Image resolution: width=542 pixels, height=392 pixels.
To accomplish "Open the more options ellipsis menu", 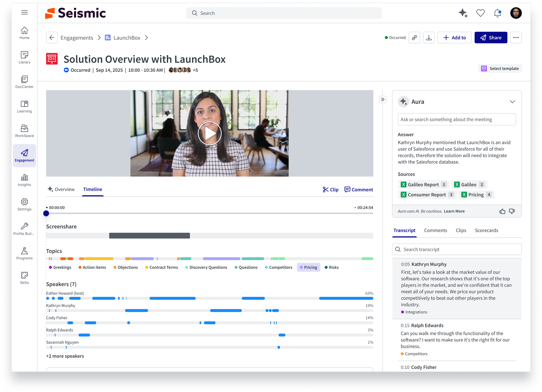I will tap(516, 37).
